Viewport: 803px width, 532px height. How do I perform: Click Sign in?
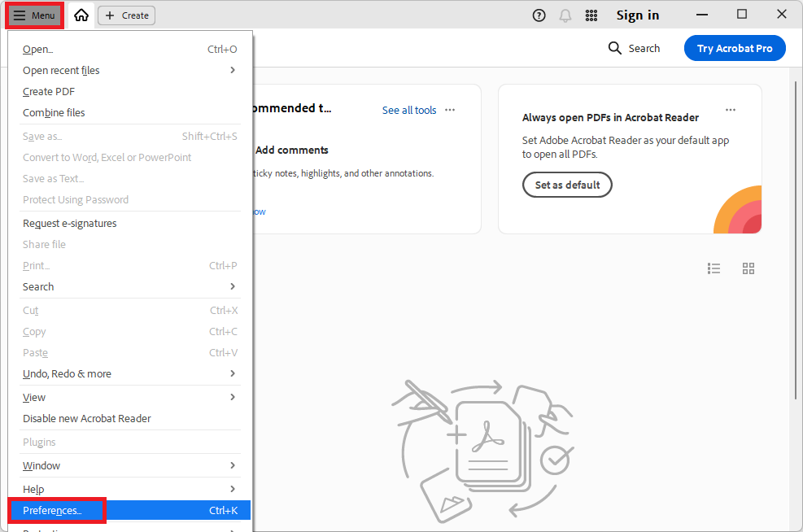pos(638,15)
